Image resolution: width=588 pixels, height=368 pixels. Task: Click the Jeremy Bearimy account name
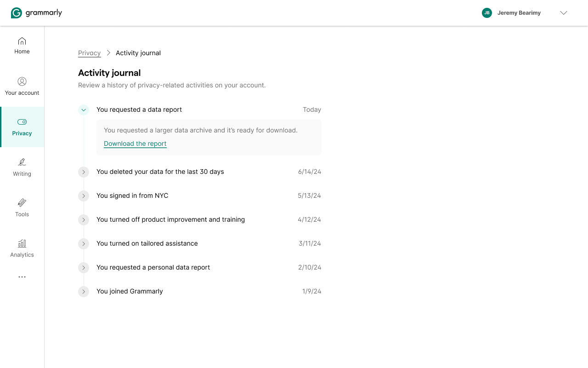coord(519,13)
